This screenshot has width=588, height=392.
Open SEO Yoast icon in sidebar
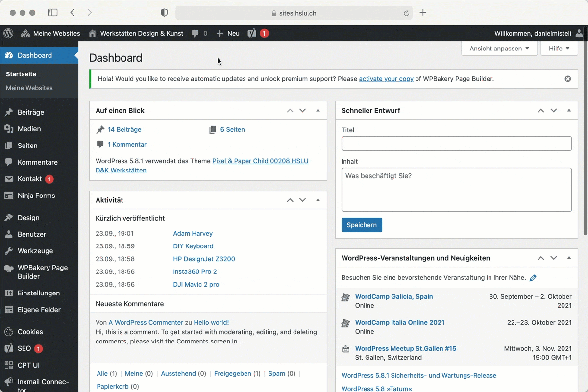pyautogui.click(x=9, y=348)
